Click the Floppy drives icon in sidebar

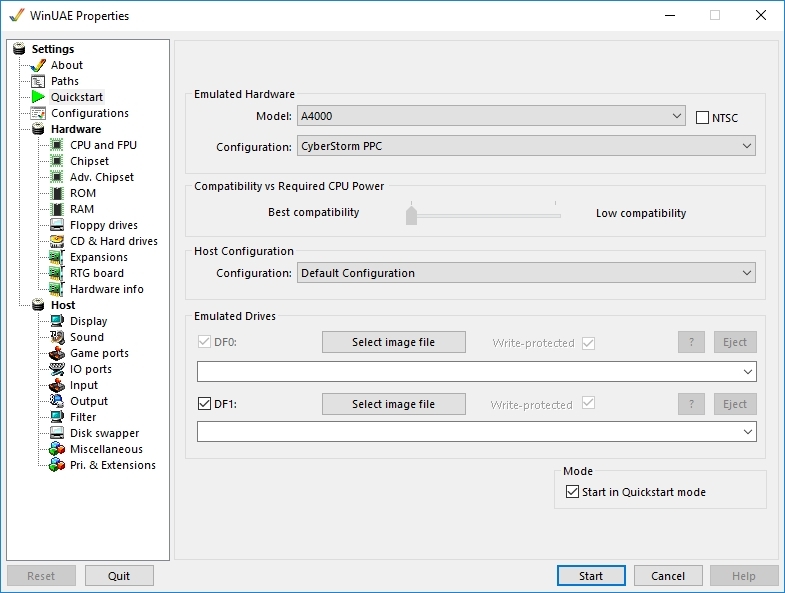57,225
